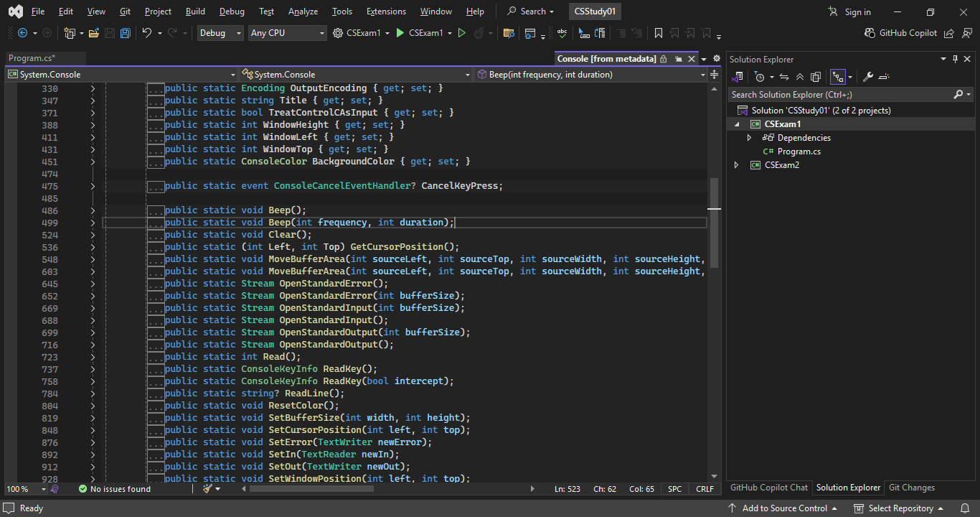Click the Show All Files icon

(816, 77)
